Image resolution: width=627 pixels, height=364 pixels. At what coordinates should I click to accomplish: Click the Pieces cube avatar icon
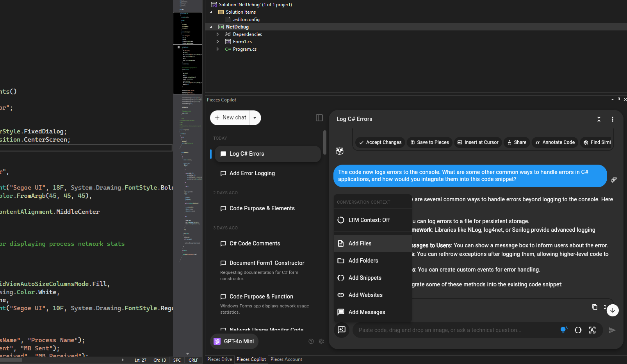coord(340,151)
